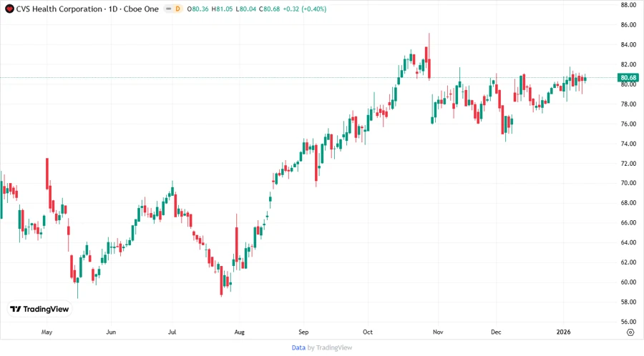Image resolution: width=644 pixels, height=356 pixels.
Task: Click the 72.00 price axis label
Action: pyautogui.click(x=628, y=163)
